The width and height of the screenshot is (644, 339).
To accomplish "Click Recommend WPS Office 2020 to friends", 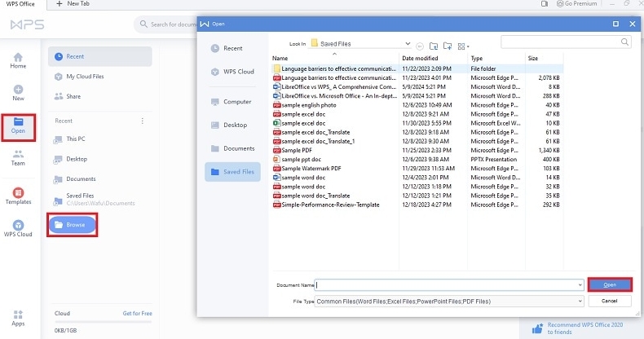I will [577, 328].
